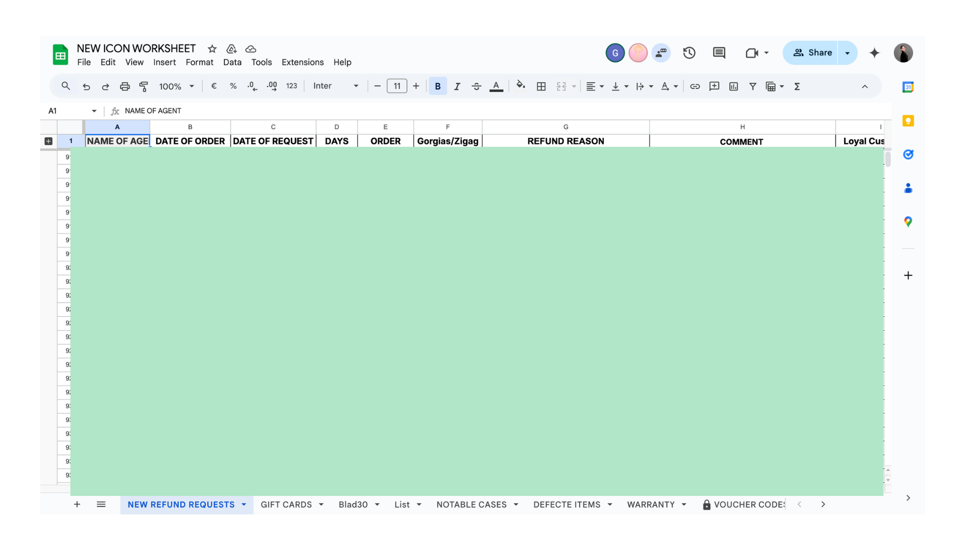Screen dimensions: 980x551
Task: Toggle italic formatting
Action: (457, 86)
